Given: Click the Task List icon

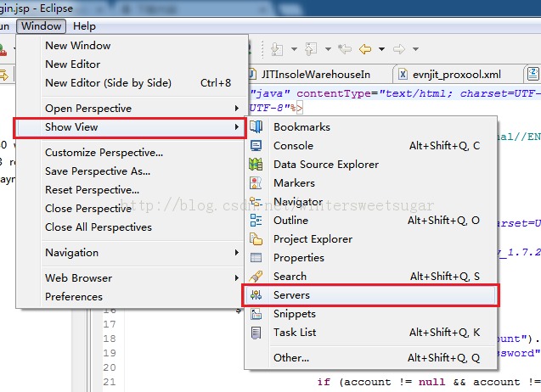Looking at the screenshot, I should click(x=256, y=333).
